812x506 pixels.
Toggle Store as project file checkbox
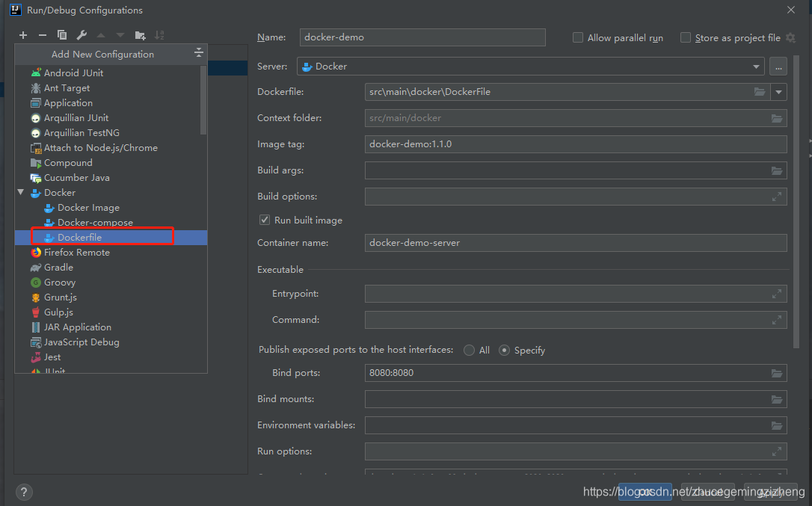[686, 38]
